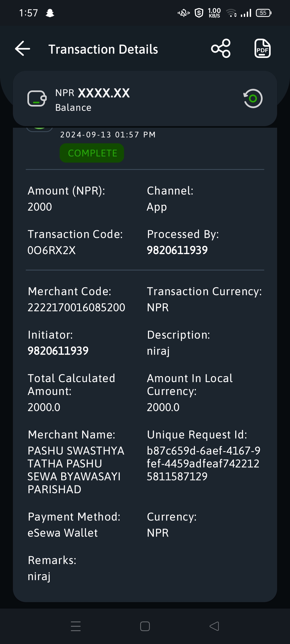Viewport: 290px width, 644px height.
Task: Tap the hidden NPR XXXX.XX balance
Action: (x=92, y=93)
